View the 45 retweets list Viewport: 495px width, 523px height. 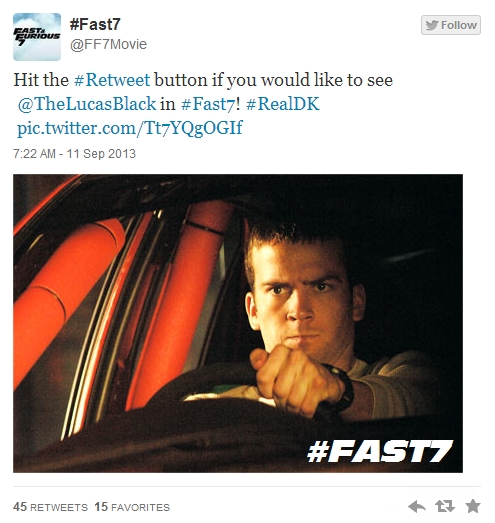(50, 507)
